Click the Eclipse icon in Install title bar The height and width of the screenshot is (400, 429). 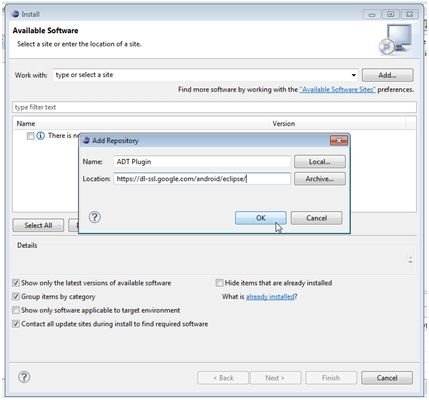coord(15,14)
